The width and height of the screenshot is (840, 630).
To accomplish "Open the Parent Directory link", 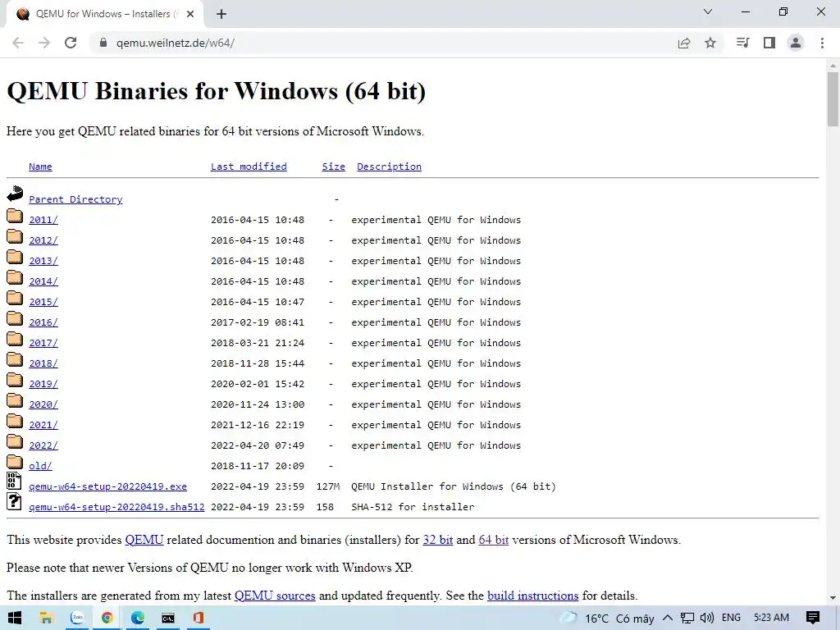I will [75, 199].
